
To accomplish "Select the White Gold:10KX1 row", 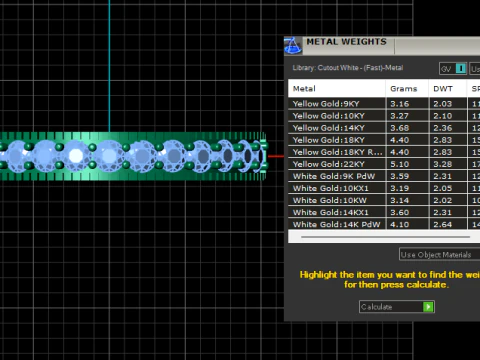I will click(384, 188).
